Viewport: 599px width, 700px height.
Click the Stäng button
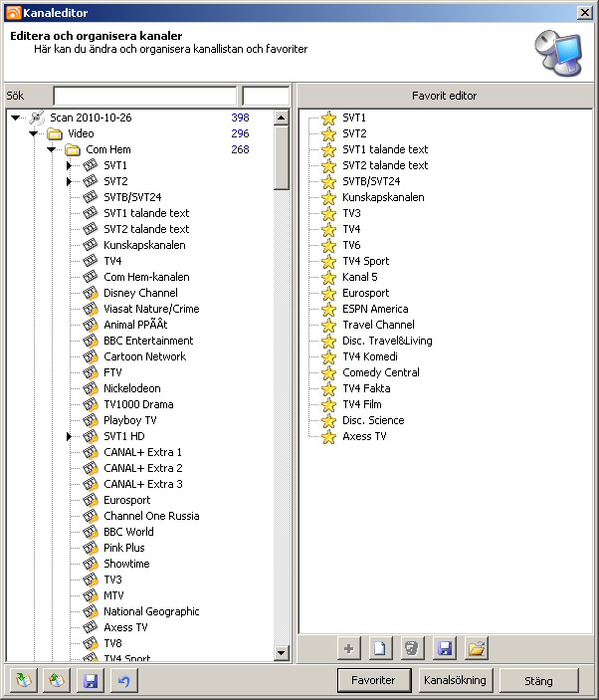coord(538,680)
